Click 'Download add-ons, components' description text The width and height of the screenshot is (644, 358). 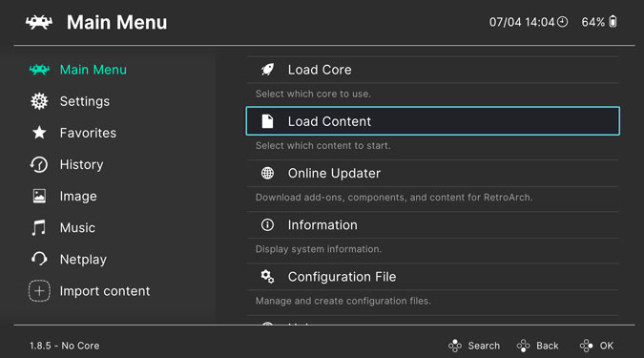tap(394, 198)
